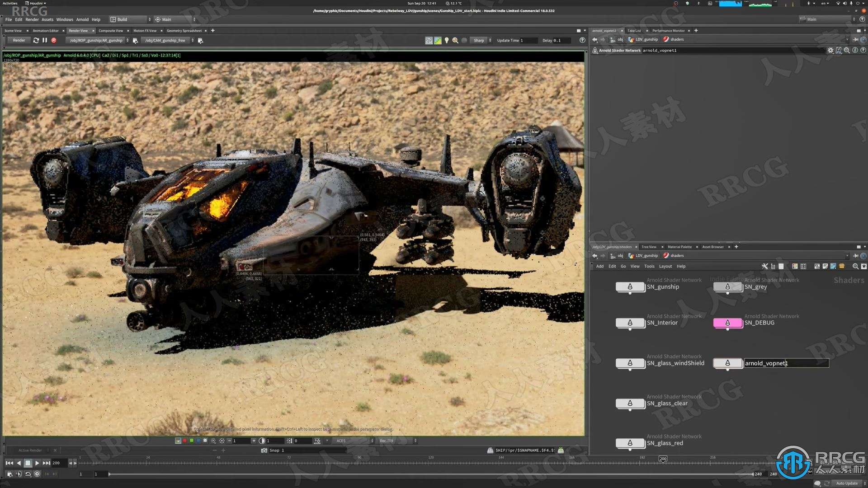The height and width of the screenshot is (488, 868).
Task: Open the ROP path /obj/ROP_gunship/AR_gunship dropdown
Action: coord(98,40)
